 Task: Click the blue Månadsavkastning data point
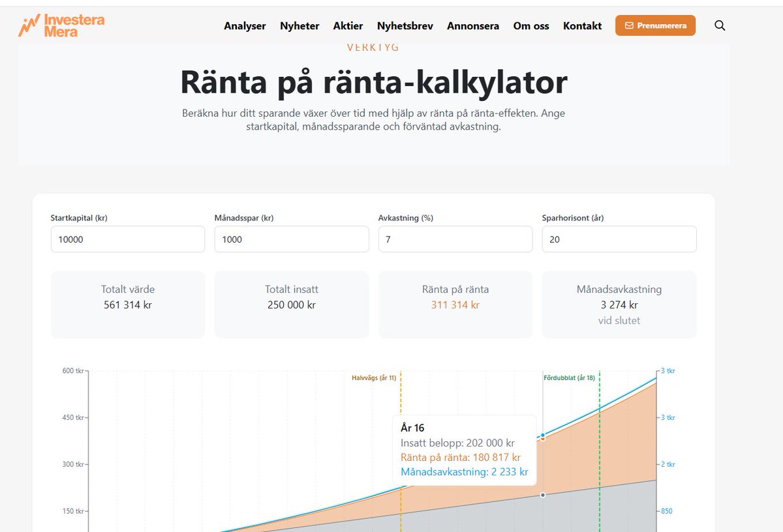(x=542, y=435)
